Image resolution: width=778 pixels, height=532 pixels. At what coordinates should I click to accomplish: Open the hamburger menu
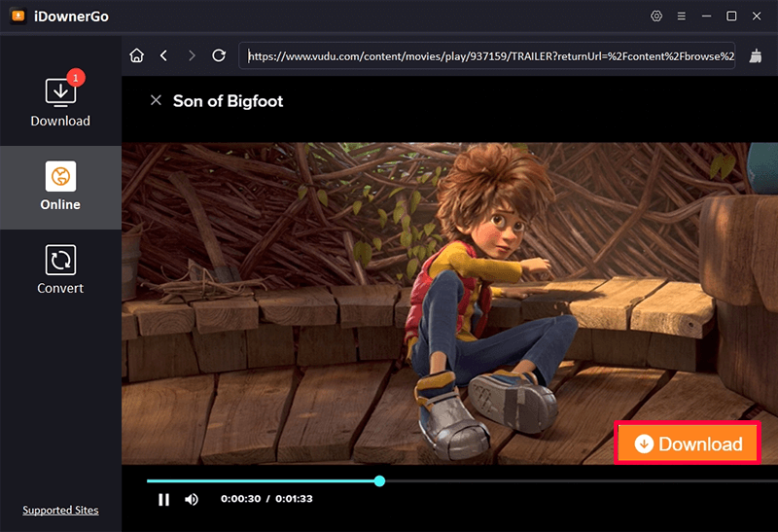682,17
